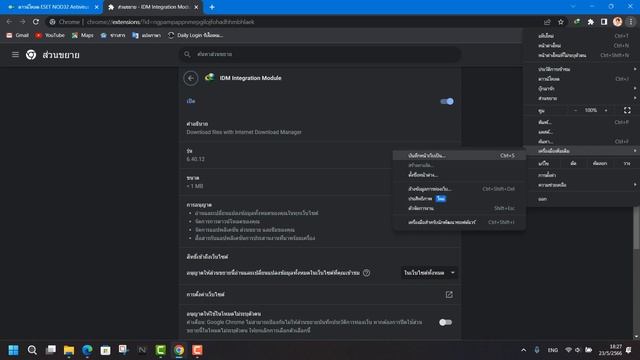Open clock and date in taskbar
This screenshot has height=360, width=640.
click(610, 350)
